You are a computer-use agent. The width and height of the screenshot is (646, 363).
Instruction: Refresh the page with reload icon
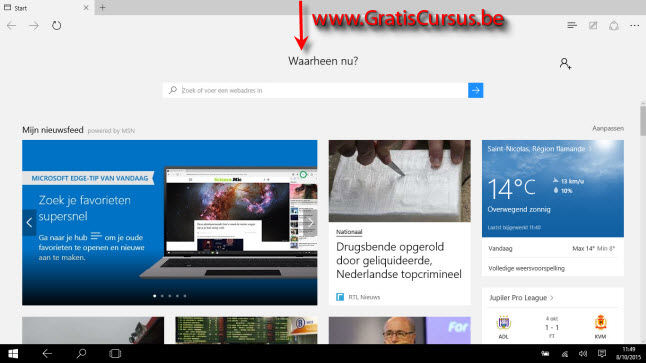coord(56,26)
